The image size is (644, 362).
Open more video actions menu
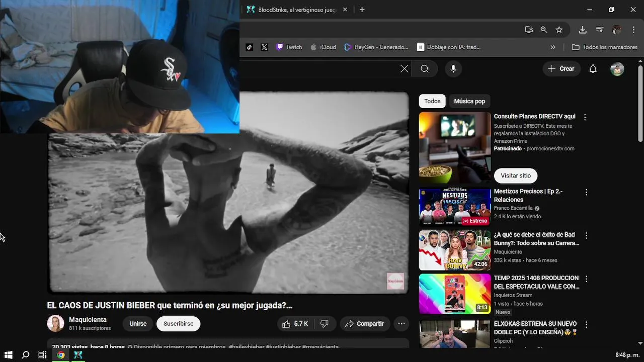401,324
